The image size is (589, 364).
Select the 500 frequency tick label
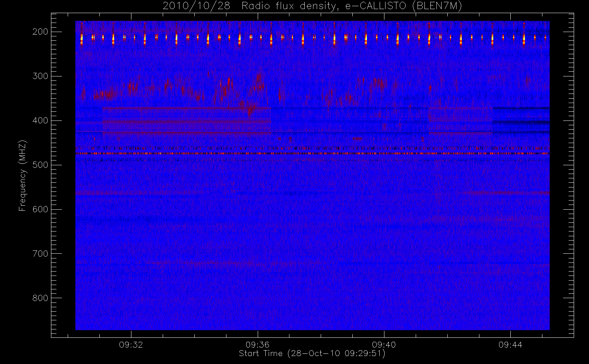coord(40,165)
